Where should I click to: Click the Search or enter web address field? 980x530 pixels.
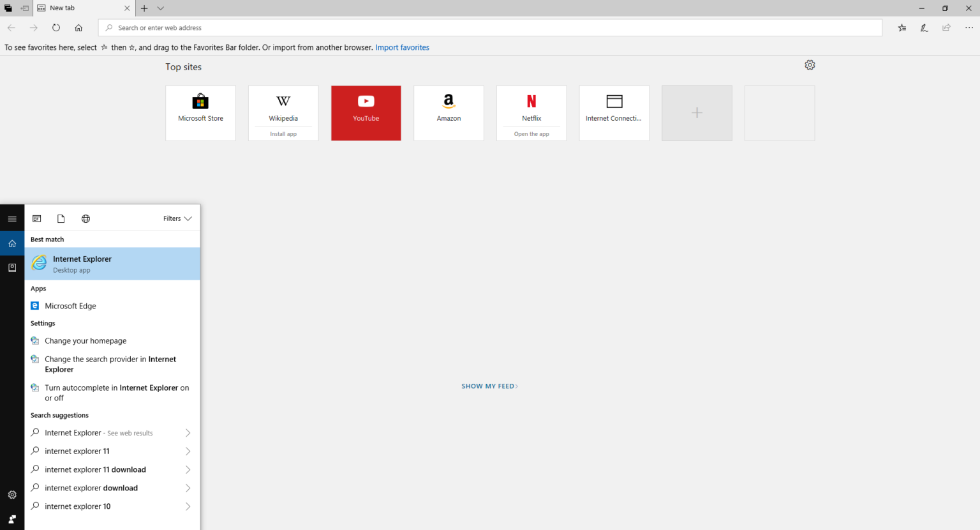[x=490, y=27]
